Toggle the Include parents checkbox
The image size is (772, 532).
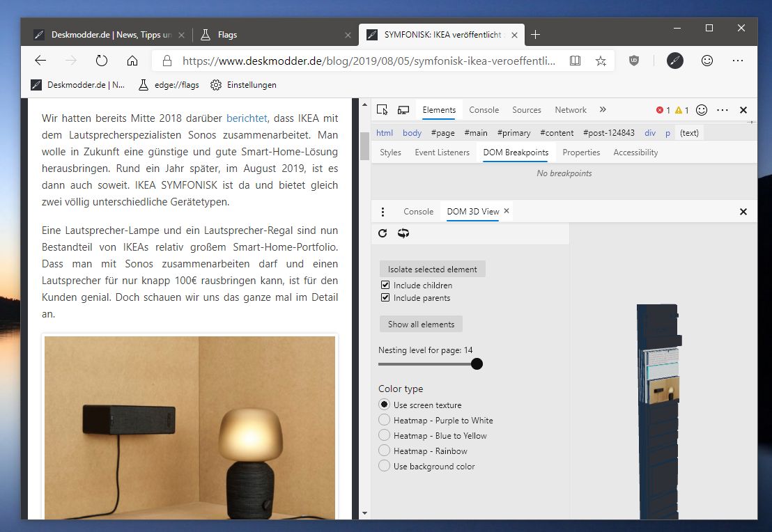click(385, 298)
